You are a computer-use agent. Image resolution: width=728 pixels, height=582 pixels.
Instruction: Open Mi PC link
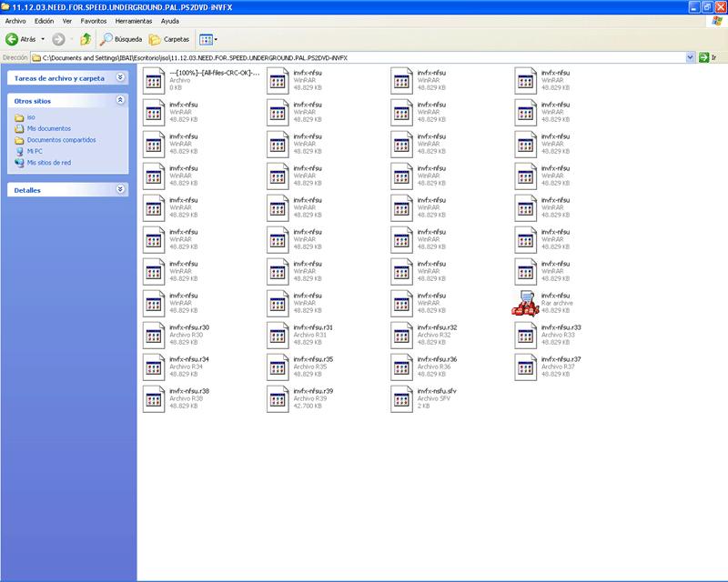[35, 151]
